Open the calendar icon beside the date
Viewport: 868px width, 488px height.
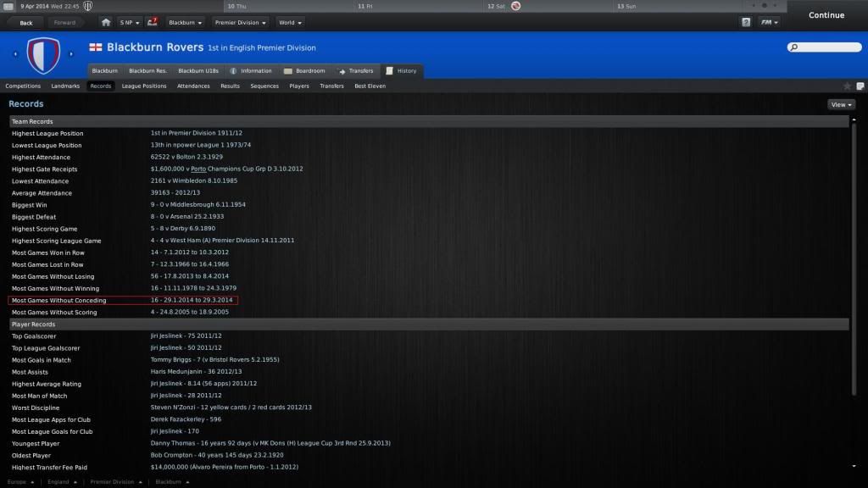click(8, 6)
